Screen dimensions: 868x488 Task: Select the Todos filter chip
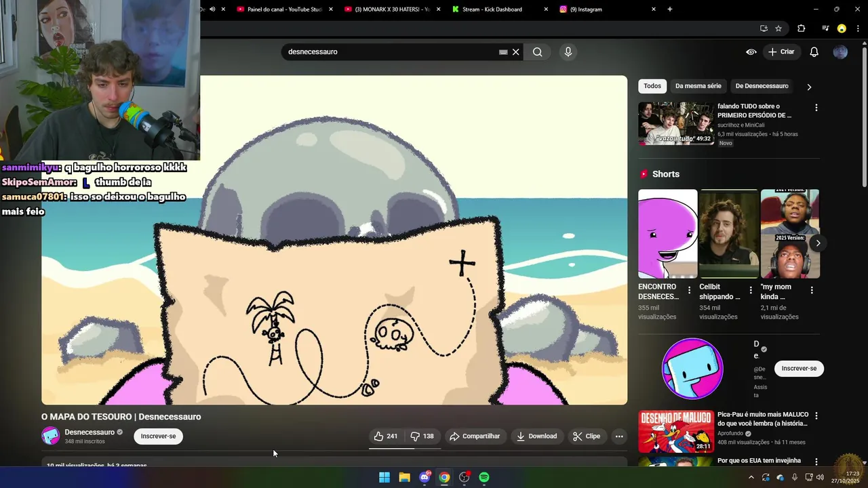(652, 86)
